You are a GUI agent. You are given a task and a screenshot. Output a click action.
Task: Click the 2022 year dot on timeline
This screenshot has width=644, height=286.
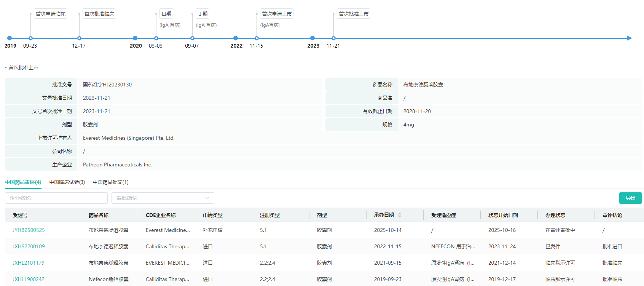[236, 38]
